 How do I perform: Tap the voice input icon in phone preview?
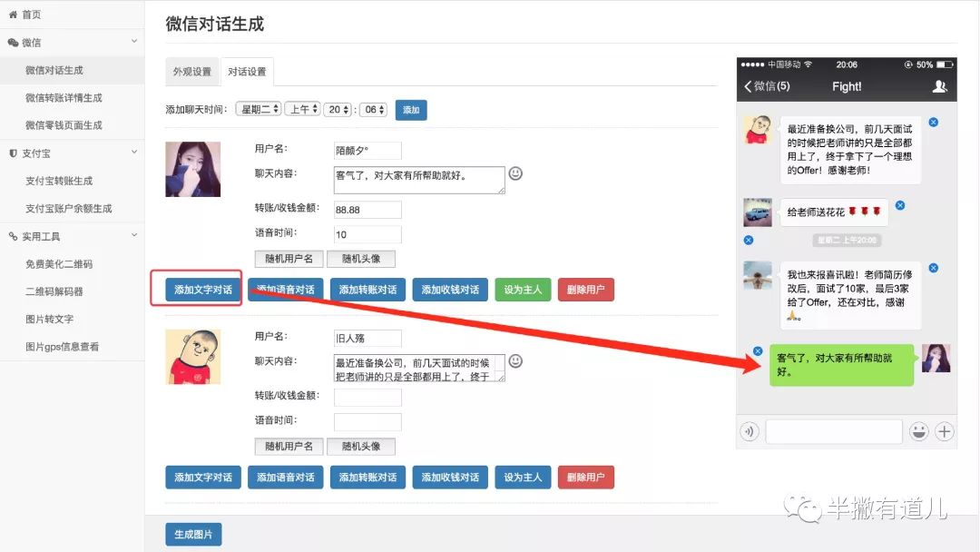click(750, 431)
